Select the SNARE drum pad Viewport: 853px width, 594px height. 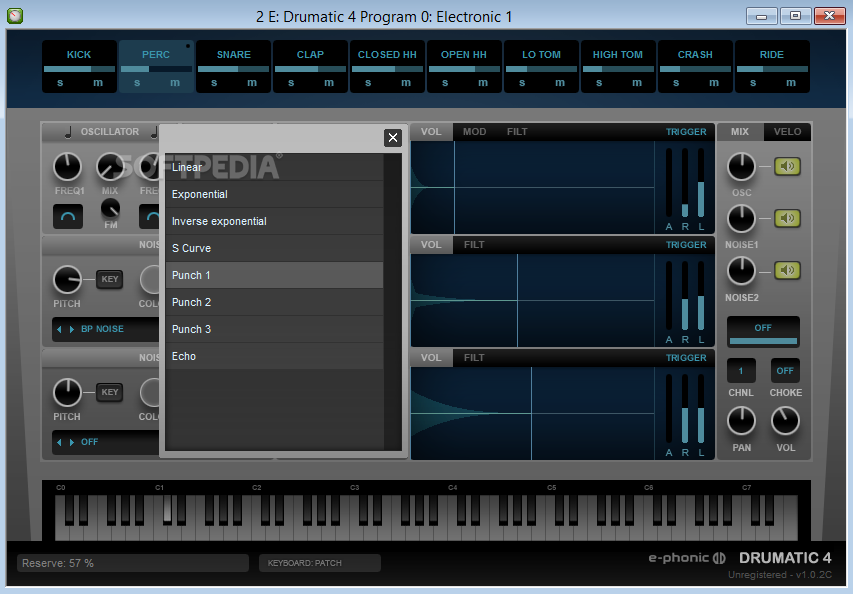pyautogui.click(x=233, y=54)
